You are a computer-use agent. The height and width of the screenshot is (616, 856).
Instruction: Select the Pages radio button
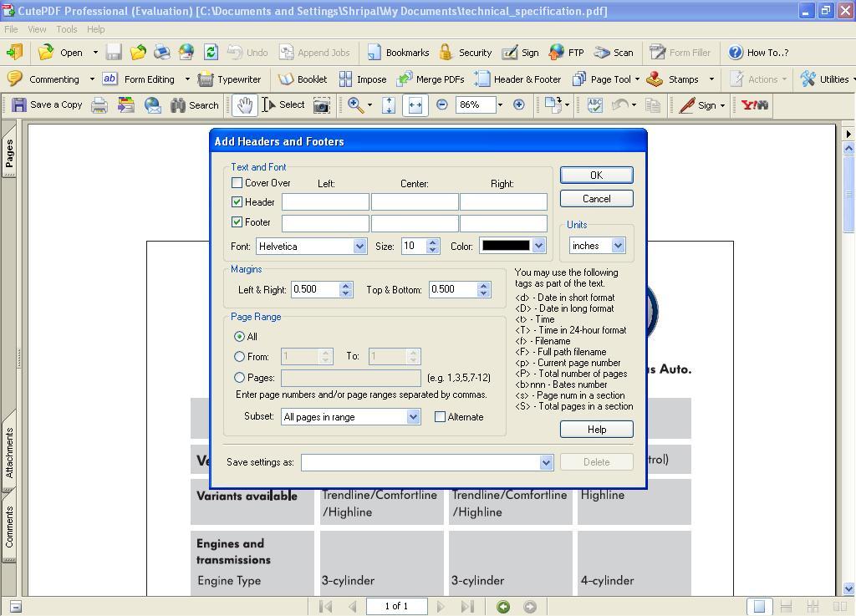(240, 378)
